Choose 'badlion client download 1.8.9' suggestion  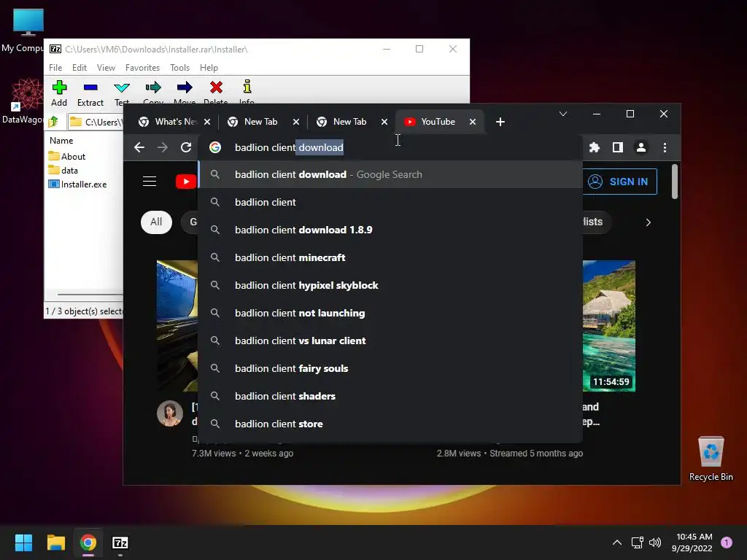[391, 230]
